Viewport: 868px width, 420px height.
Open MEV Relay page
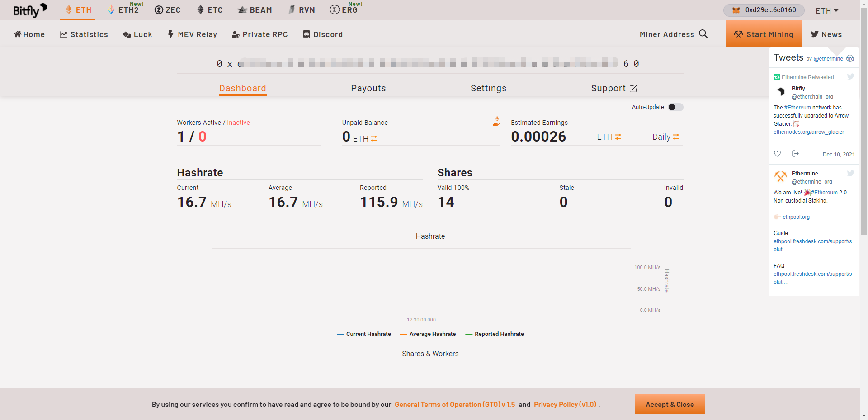(192, 34)
